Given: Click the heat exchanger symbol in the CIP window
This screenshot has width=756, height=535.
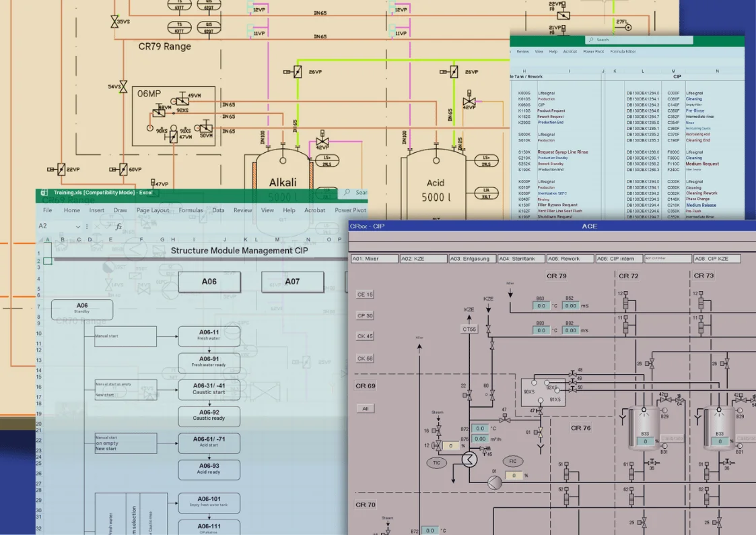Looking at the screenshot, I should point(469,459).
